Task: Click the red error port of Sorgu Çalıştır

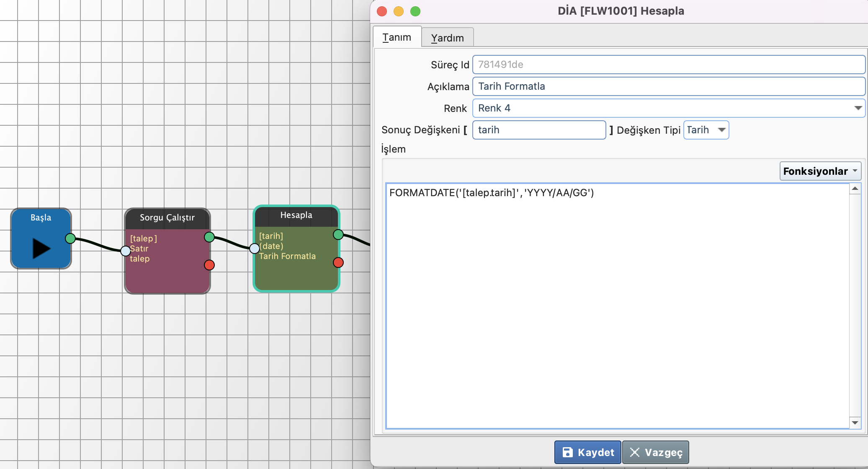Action: pyautogui.click(x=209, y=265)
